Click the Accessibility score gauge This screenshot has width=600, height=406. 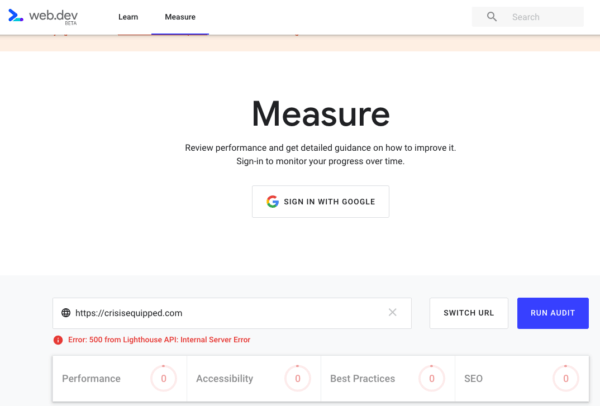(298, 378)
